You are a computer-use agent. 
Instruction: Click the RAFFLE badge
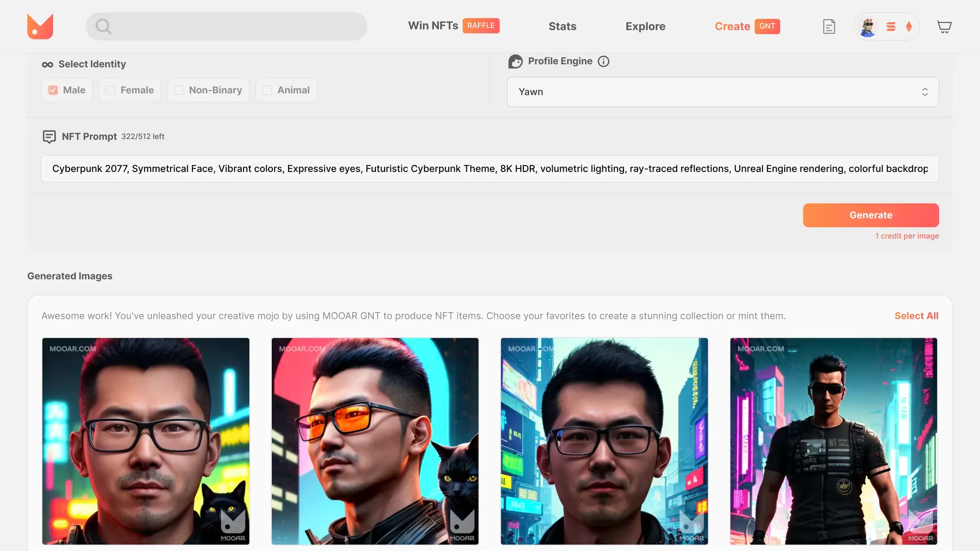481,26
